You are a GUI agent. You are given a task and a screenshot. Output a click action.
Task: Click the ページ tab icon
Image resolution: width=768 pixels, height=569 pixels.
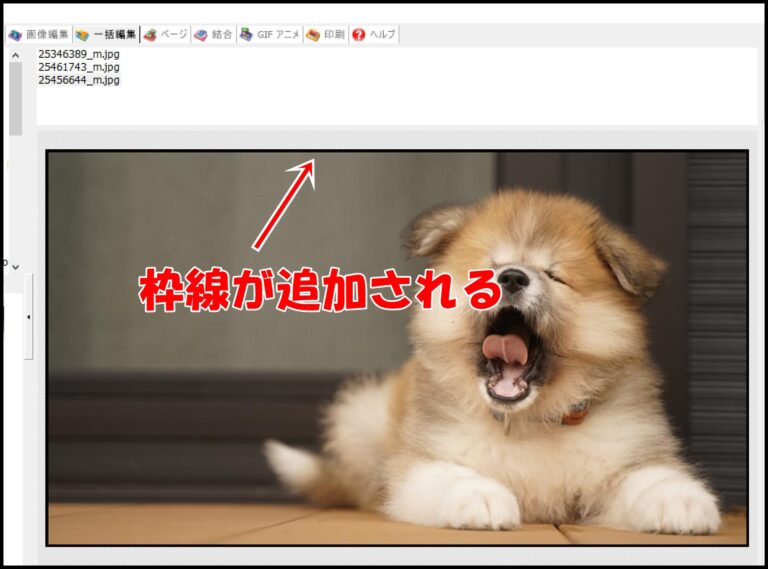(x=150, y=35)
